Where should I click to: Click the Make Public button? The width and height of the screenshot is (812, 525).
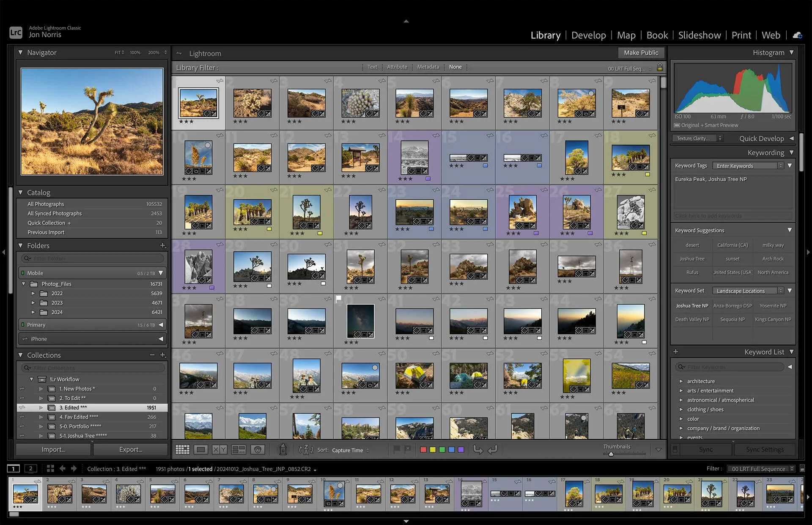641,53
